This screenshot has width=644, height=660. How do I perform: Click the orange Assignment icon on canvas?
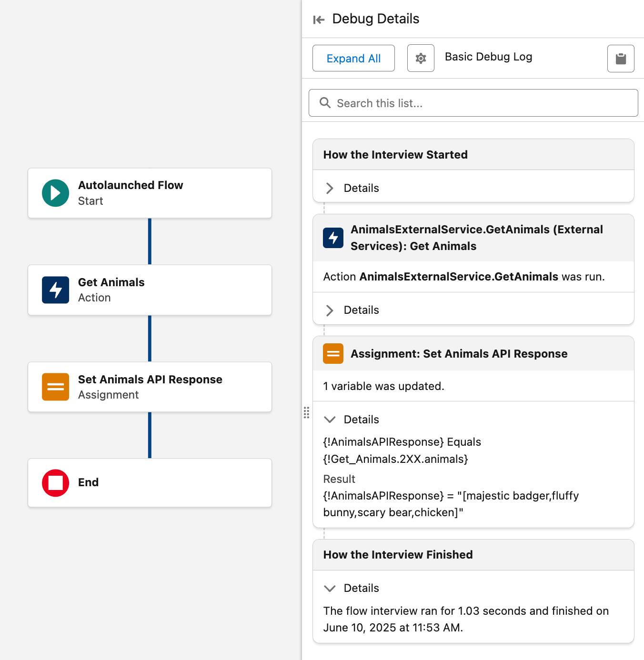(x=55, y=387)
